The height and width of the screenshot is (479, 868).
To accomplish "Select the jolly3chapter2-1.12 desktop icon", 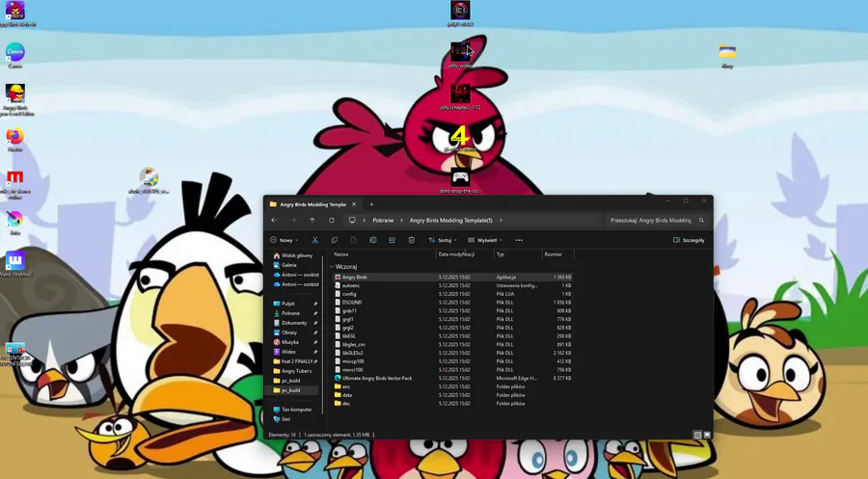I will click(460, 96).
